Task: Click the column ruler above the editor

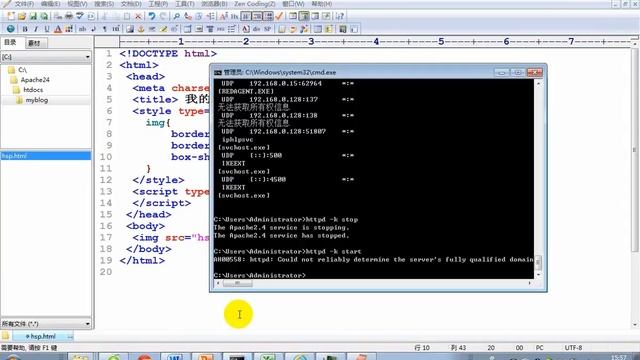Action: tap(376, 41)
